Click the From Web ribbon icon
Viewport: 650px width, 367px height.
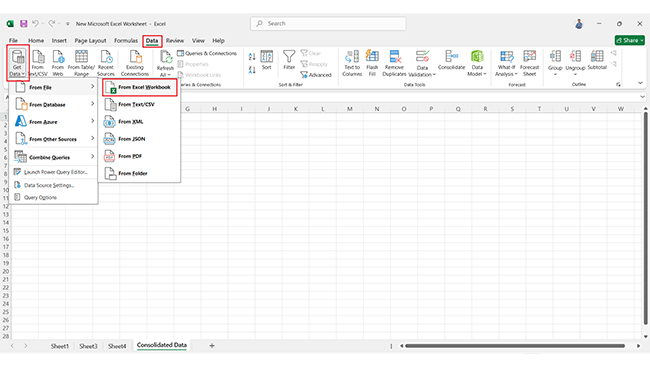pyautogui.click(x=58, y=63)
